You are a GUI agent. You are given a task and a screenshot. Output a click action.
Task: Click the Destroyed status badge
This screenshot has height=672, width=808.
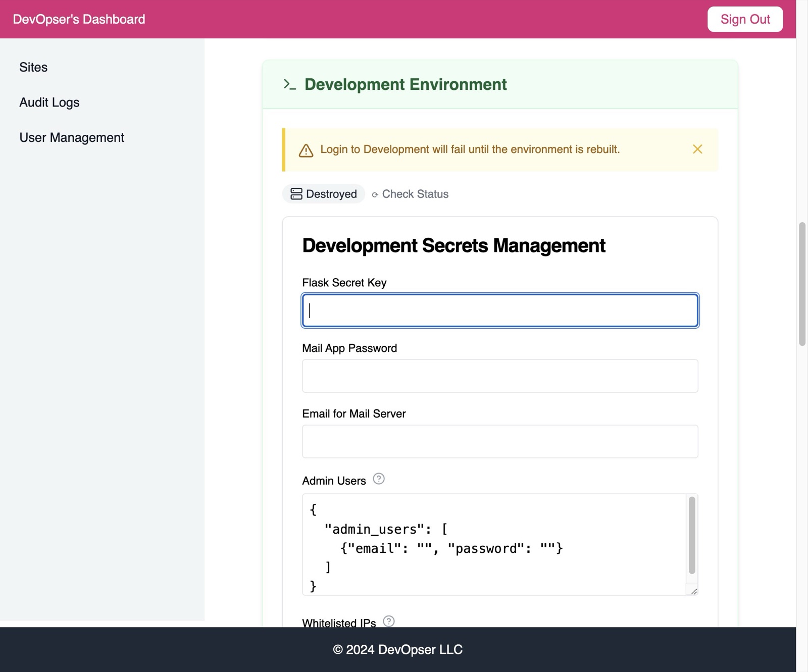(324, 194)
